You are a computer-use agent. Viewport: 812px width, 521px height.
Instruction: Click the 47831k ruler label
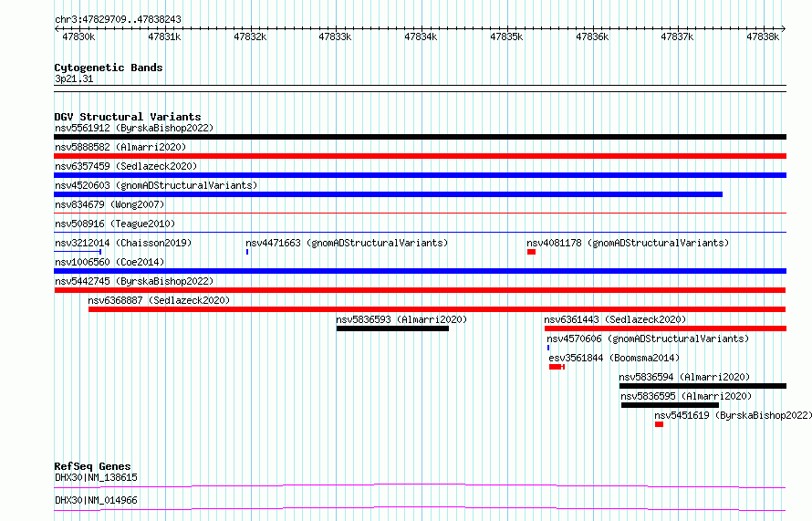[x=164, y=36]
